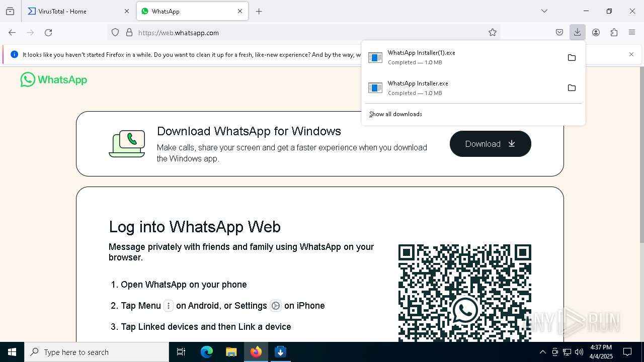Screen dimensions: 644x362
Task: Open the Windows Start menu
Action: (12, 352)
